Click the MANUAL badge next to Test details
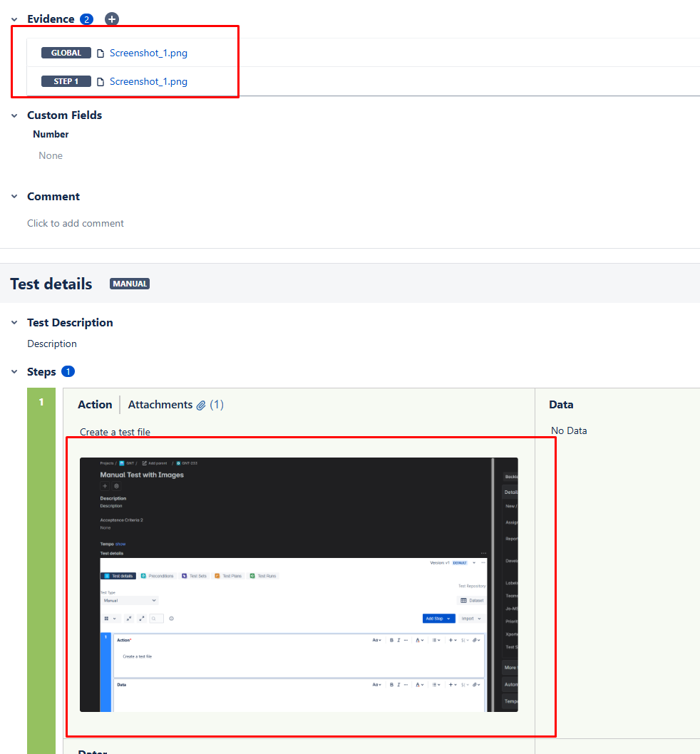This screenshot has height=754, width=700. click(129, 284)
